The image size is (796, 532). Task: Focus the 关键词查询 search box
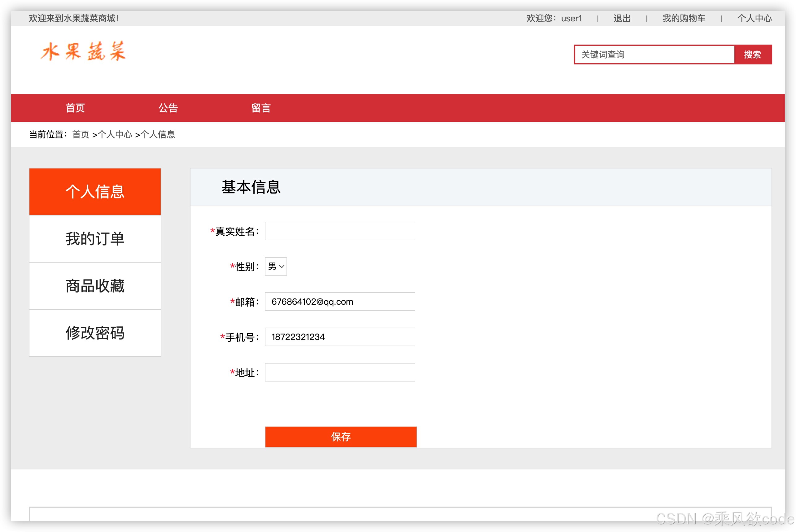(x=654, y=54)
